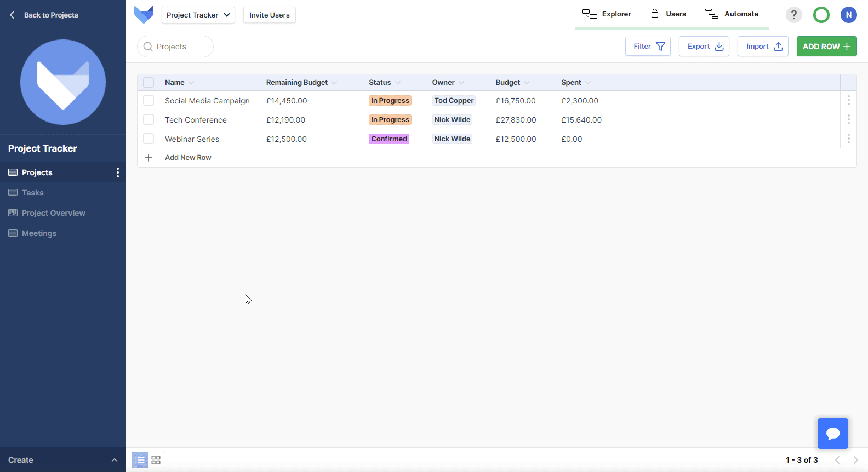Click the green status circle icon
This screenshot has height=472, width=868.
coord(821,15)
